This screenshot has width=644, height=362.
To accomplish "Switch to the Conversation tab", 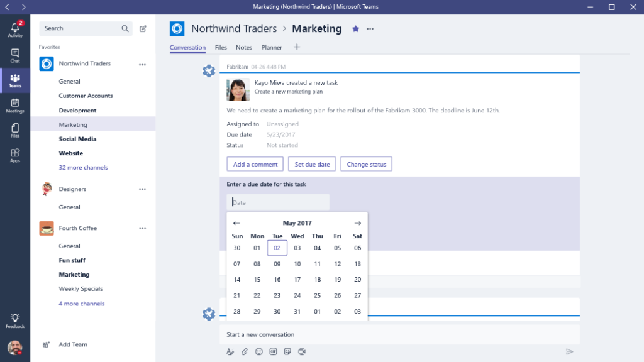I will [187, 48].
